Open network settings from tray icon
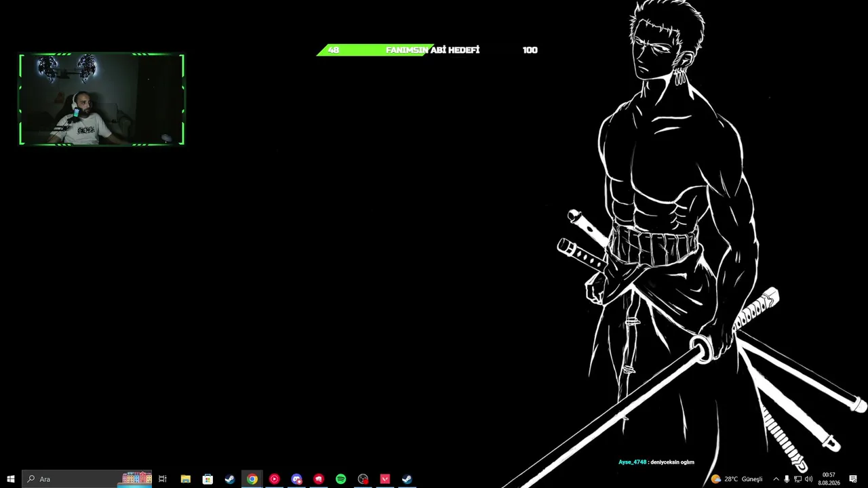Screen dimensions: 868x488 (x=797, y=479)
